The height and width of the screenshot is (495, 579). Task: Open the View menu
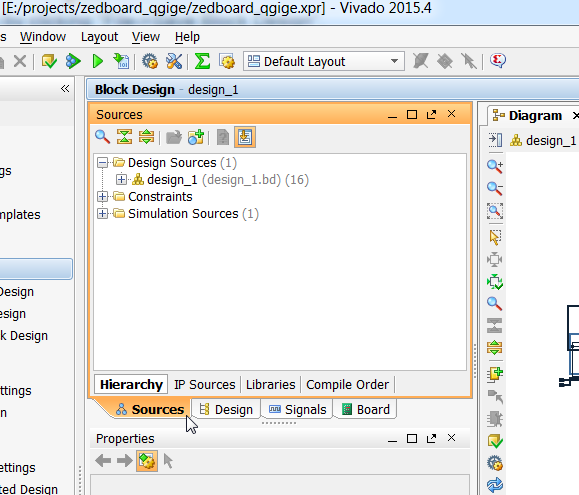coord(146,37)
